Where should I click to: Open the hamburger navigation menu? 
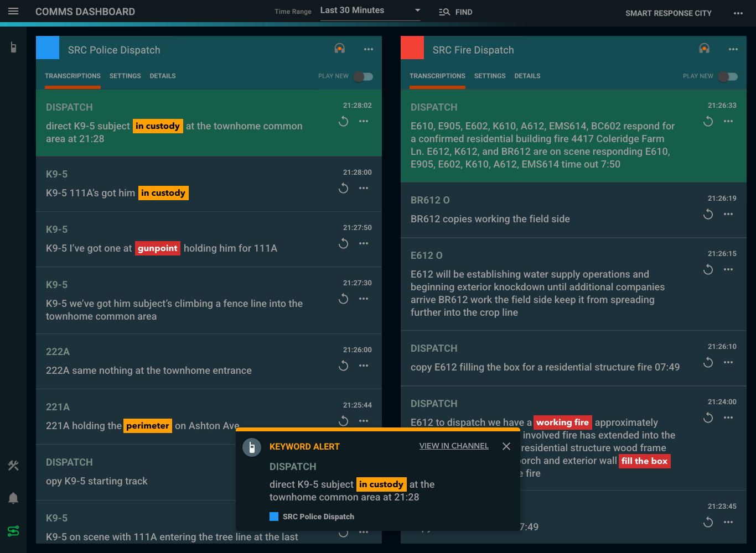click(13, 12)
